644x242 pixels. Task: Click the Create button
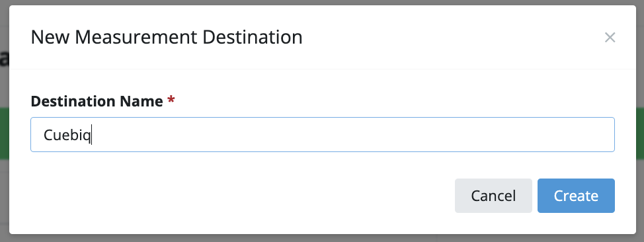[x=576, y=196]
